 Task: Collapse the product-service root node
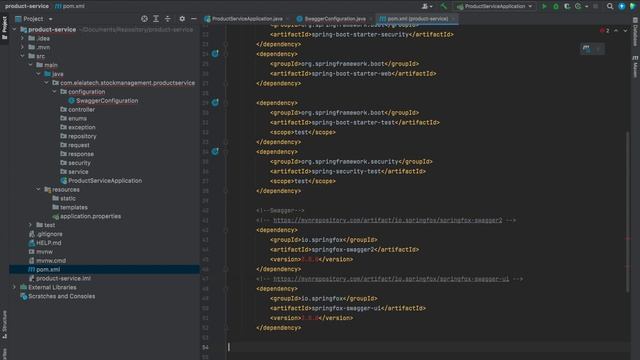(x=15, y=29)
